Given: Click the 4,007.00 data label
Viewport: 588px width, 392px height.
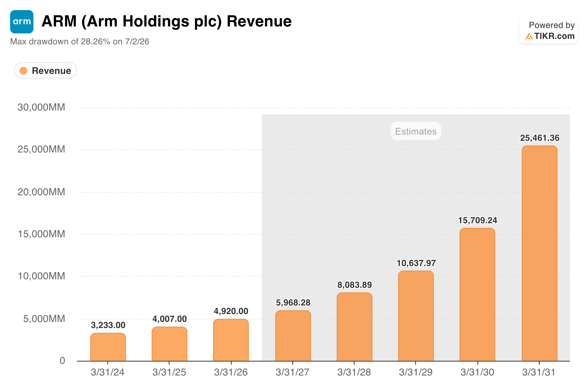Looking at the screenshot, I should pos(170,319).
